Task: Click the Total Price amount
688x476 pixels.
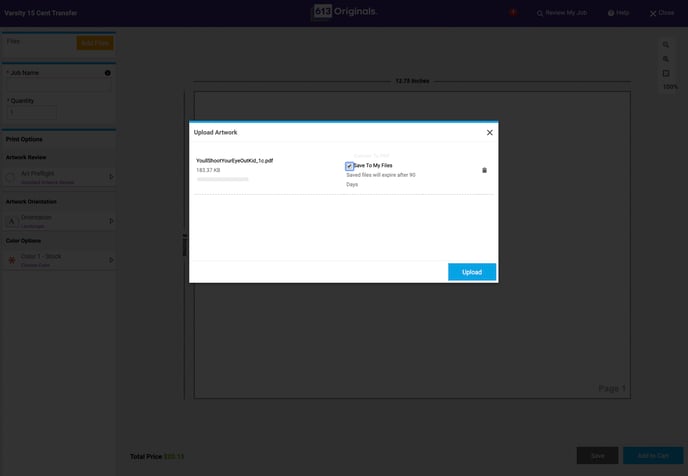Action: click(174, 457)
